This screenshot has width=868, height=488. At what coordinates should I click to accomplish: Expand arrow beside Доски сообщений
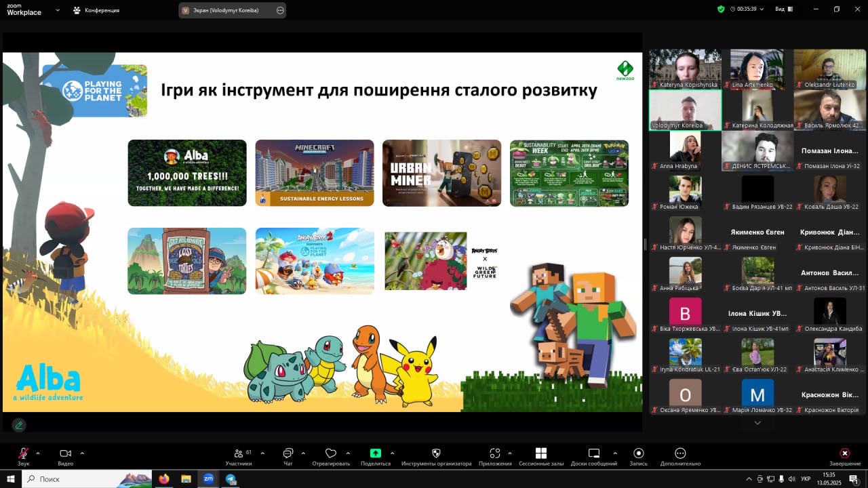tap(615, 453)
